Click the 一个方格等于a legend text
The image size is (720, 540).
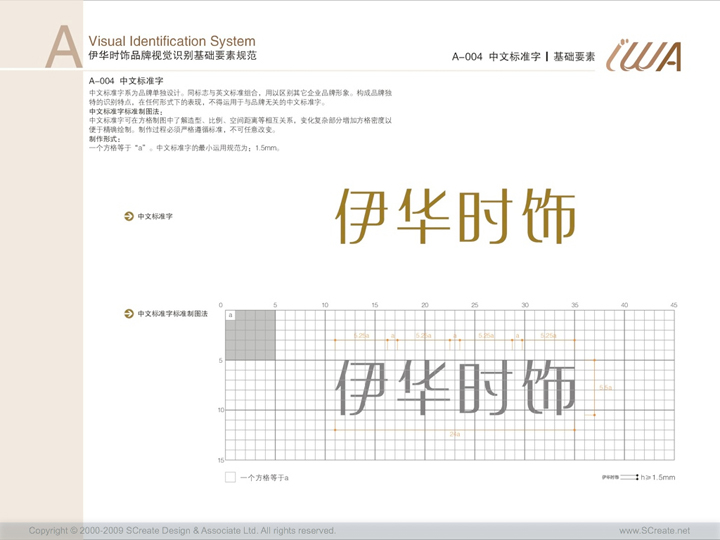pos(264,478)
